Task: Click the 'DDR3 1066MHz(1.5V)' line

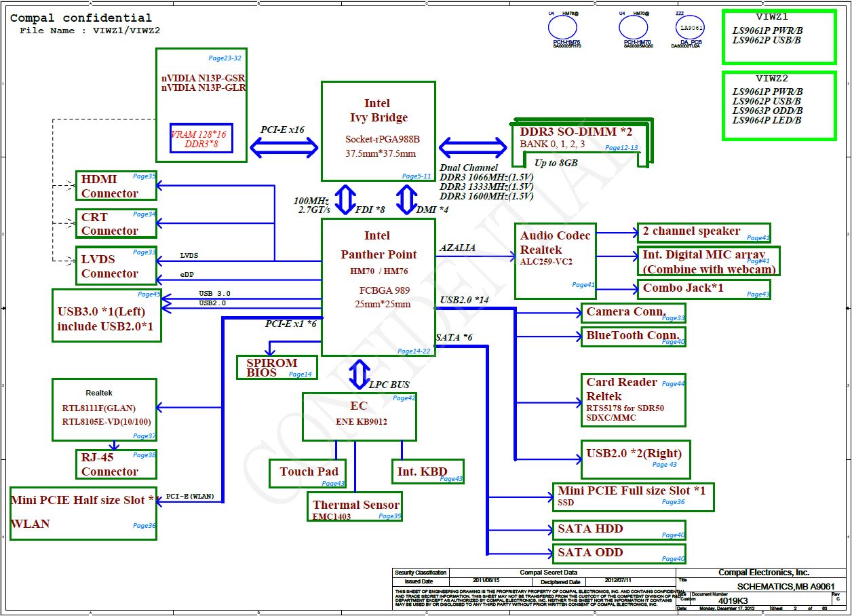Action: [x=487, y=177]
